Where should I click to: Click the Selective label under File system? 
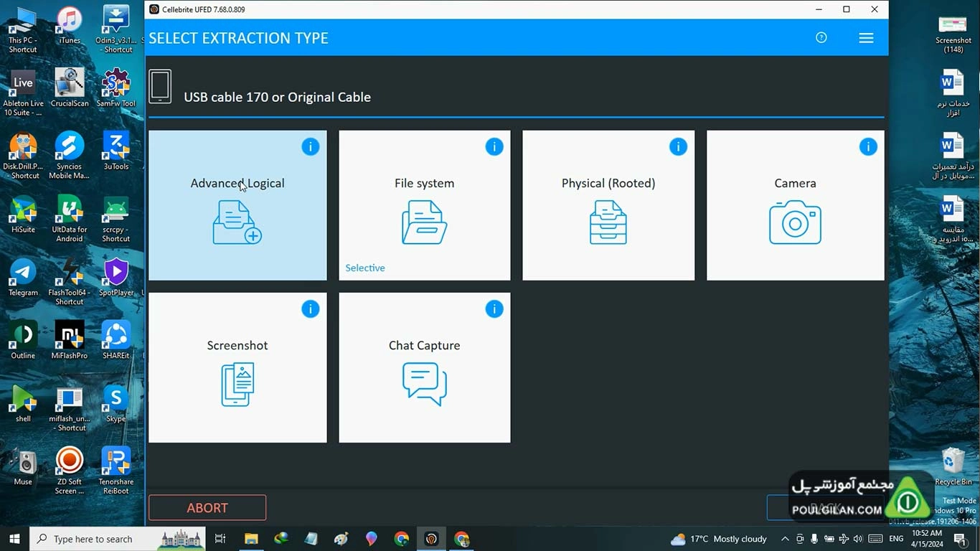click(365, 268)
